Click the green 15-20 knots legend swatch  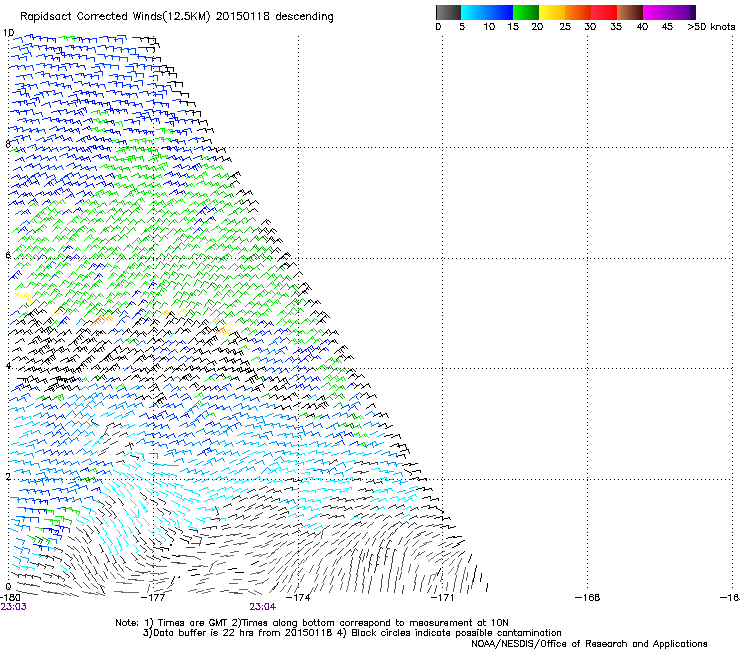point(526,12)
